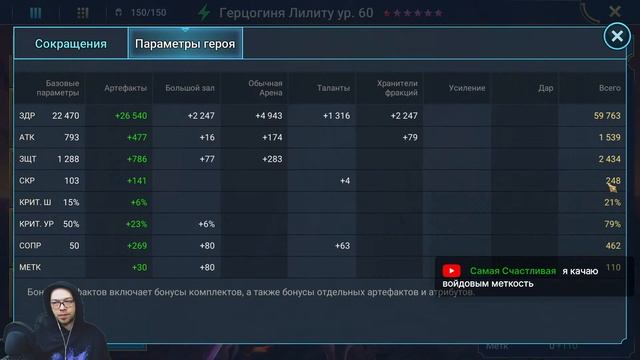
Task: Click the Хранители фракций column header
Action: [x=397, y=88]
